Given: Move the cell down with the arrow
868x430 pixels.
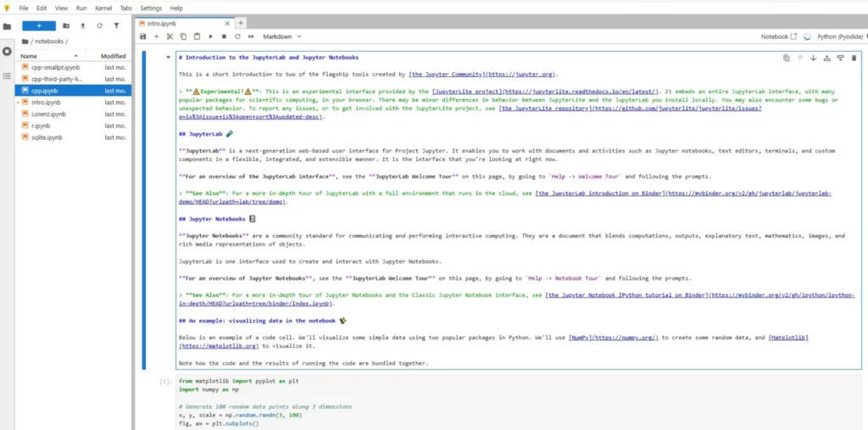Looking at the screenshot, I should 813,58.
